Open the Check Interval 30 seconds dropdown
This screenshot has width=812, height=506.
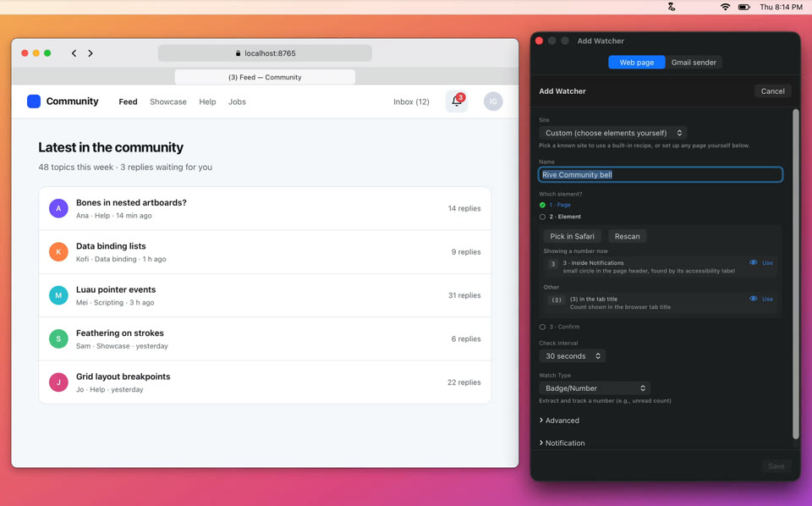pyautogui.click(x=573, y=356)
